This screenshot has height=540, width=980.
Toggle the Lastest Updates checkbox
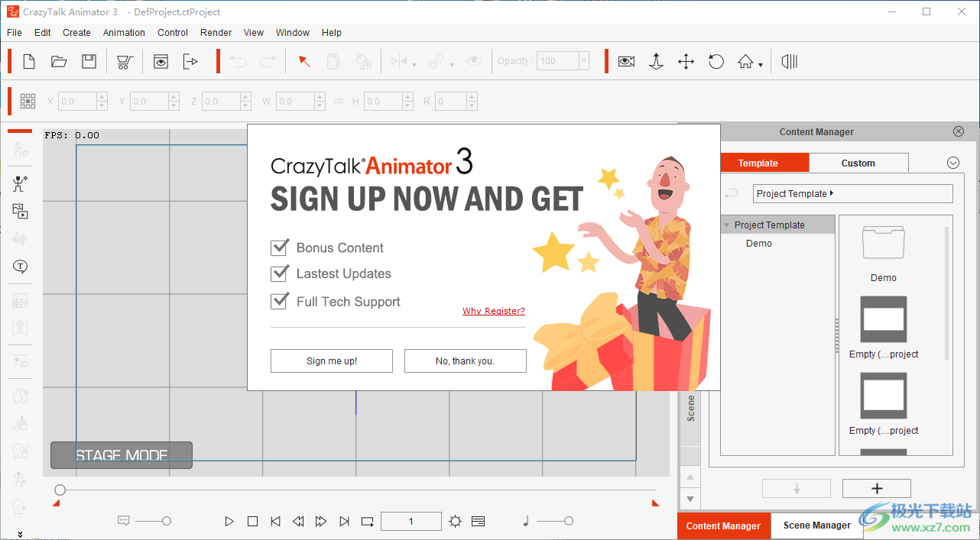tap(279, 273)
